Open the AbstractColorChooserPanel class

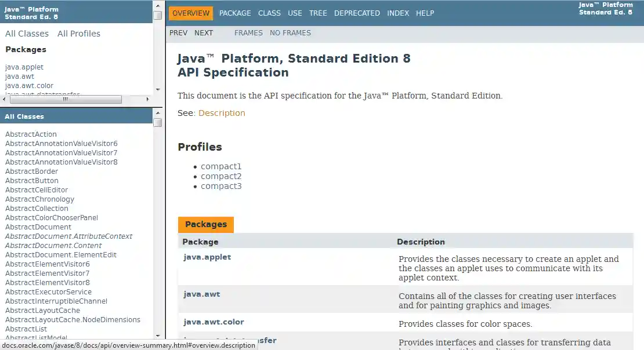click(x=52, y=217)
